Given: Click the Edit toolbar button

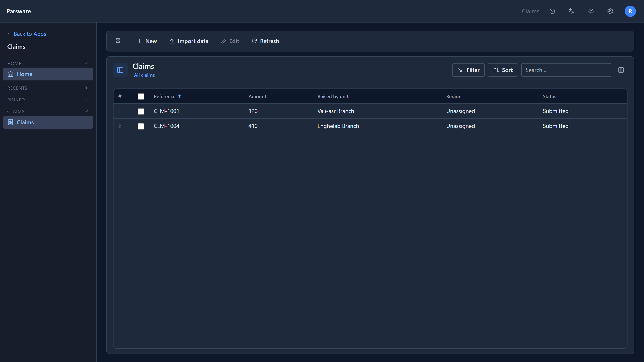Looking at the screenshot, I should click(x=230, y=41).
